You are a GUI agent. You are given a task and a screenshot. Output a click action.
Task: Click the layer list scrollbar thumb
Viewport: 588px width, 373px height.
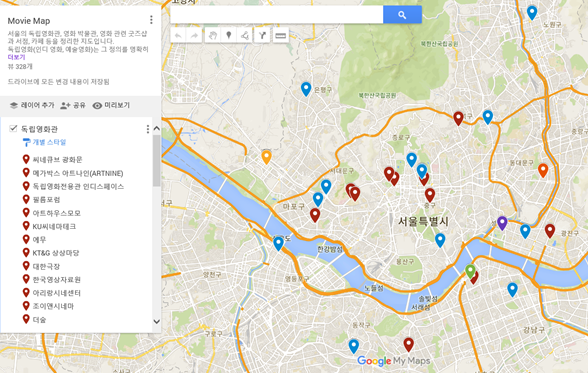point(156,160)
